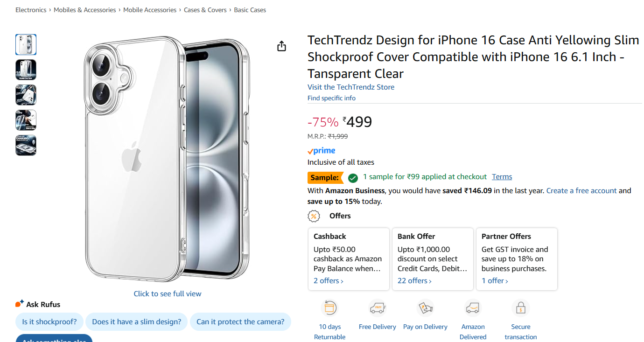Screen dimensions: 644x342
Task: Click the 10 days Returnable icon
Action: click(x=330, y=308)
